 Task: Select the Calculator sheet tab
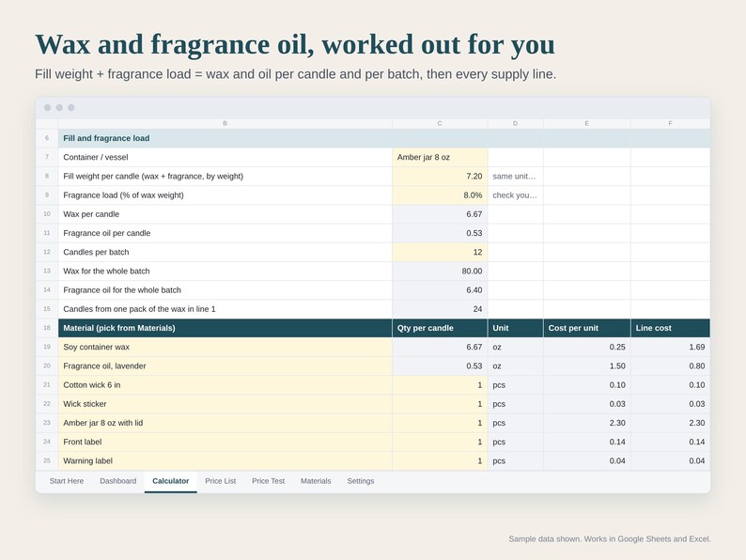point(171,481)
